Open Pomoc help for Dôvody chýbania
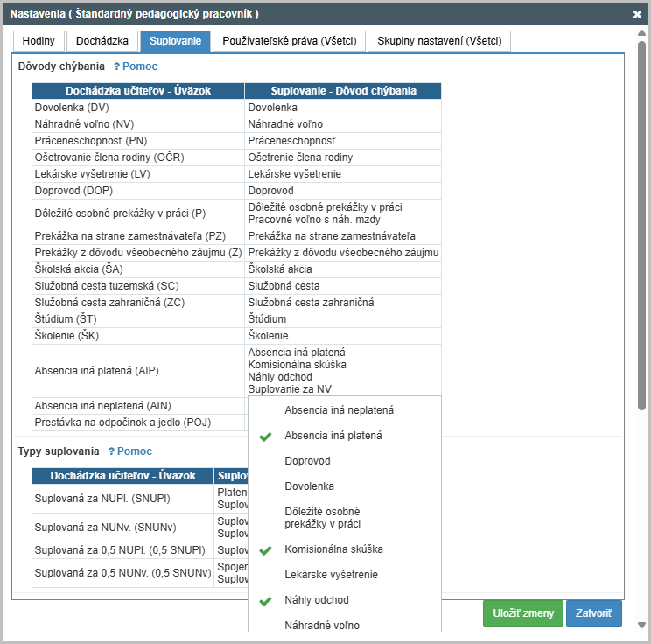The height and width of the screenshot is (644, 651). click(136, 66)
